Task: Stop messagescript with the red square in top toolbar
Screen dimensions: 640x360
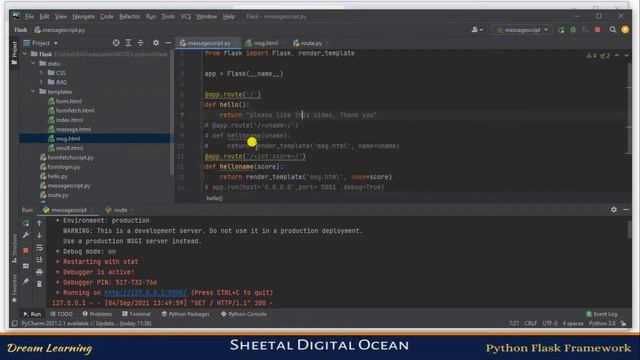Action: click(x=598, y=30)
